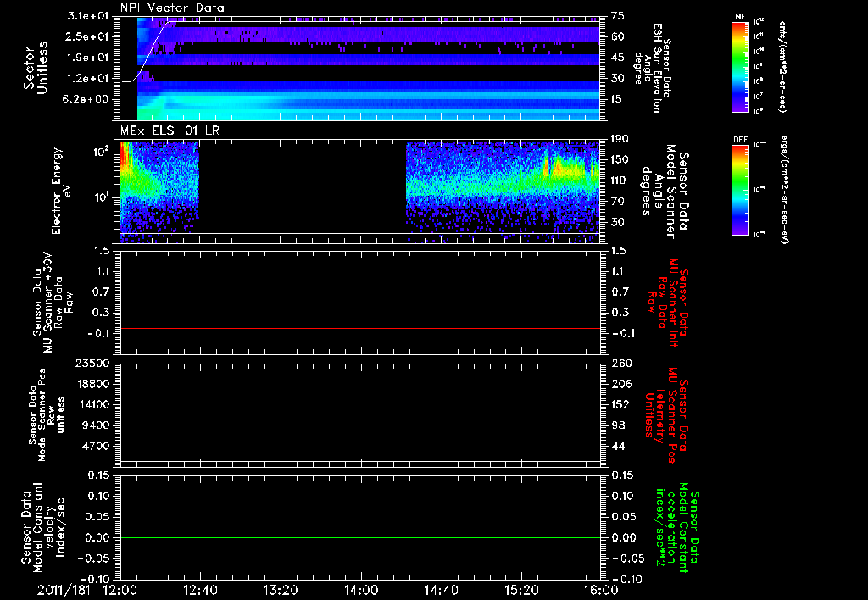Click the 60 degree sun elevation tick
The image size is (868, 600).
tap(618, 36)
